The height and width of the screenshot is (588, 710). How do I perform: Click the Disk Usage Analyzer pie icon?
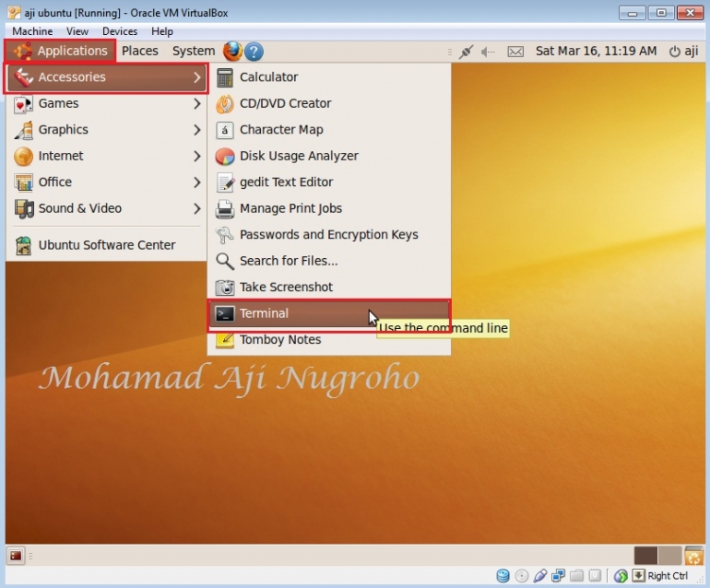point(225,156)
